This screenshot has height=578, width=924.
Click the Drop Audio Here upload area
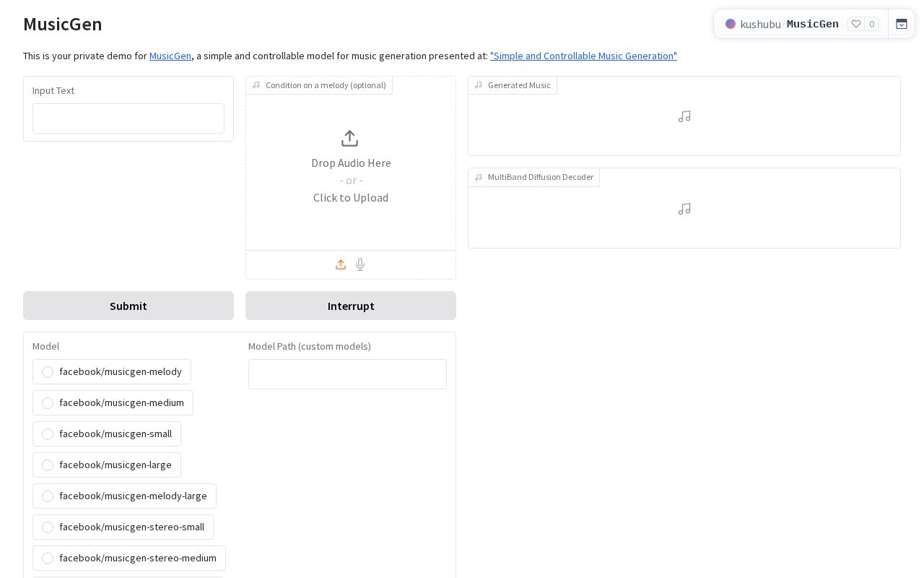coord(351,163)
